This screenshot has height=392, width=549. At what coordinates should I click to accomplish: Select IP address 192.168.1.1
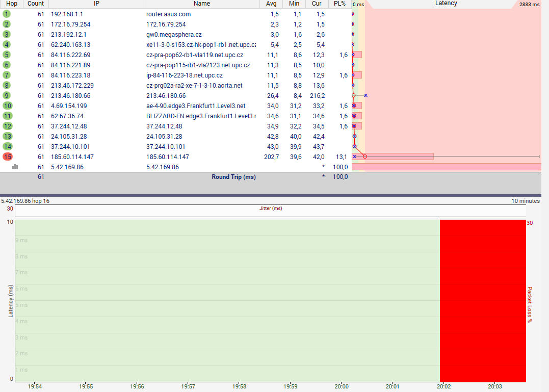67,14
